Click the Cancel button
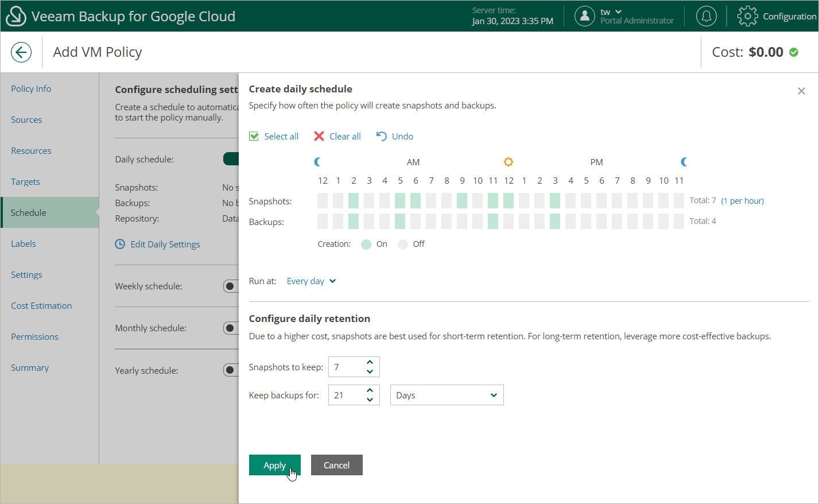This screenshot has height=504, width=819. click(x=337, y=465)
